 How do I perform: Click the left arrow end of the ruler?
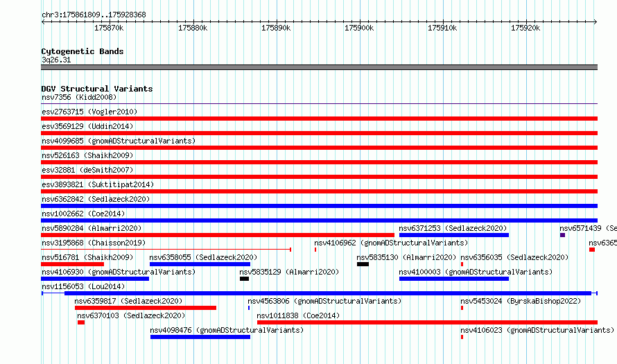pyautogui.click(x=43, y=22)
